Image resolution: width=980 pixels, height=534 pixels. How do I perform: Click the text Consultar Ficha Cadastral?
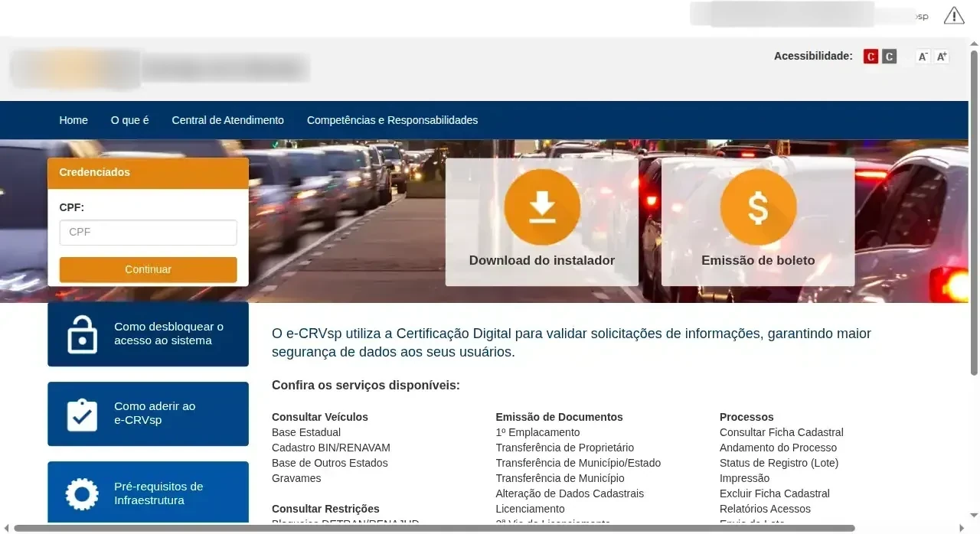782,432
